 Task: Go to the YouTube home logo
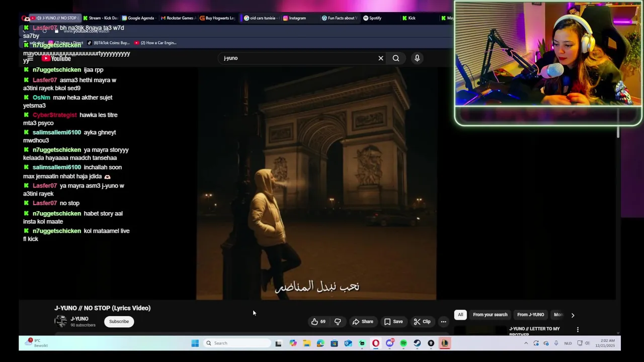(x=56, y=58)
